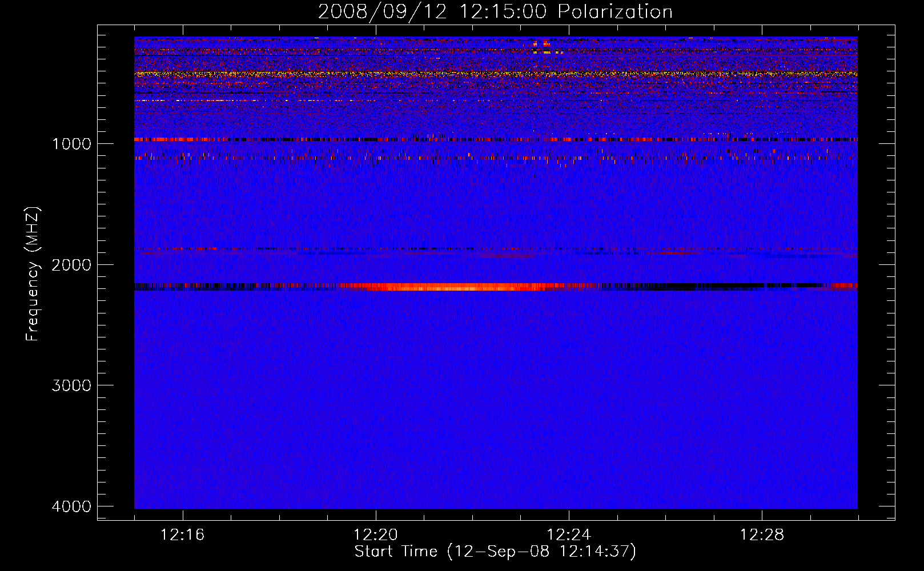Click the 4000 frequency tick label
Viewport: 924px width, 571px height.
pos(71,506)
